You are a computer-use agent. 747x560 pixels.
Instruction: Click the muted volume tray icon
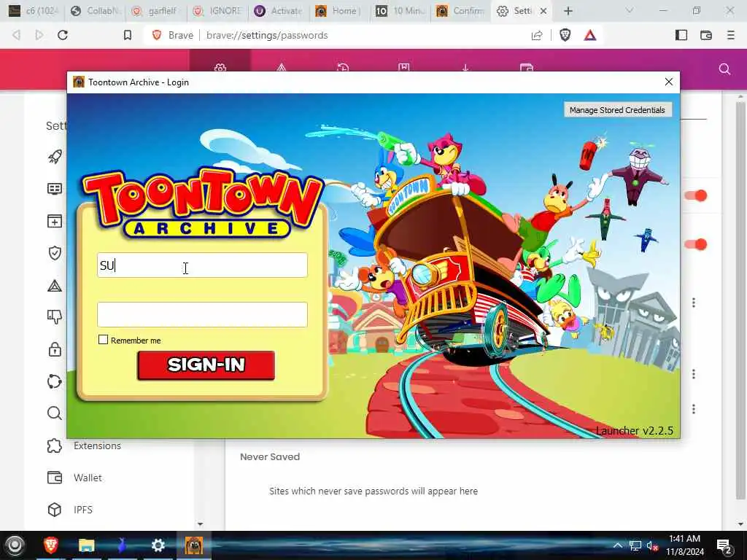652,545
